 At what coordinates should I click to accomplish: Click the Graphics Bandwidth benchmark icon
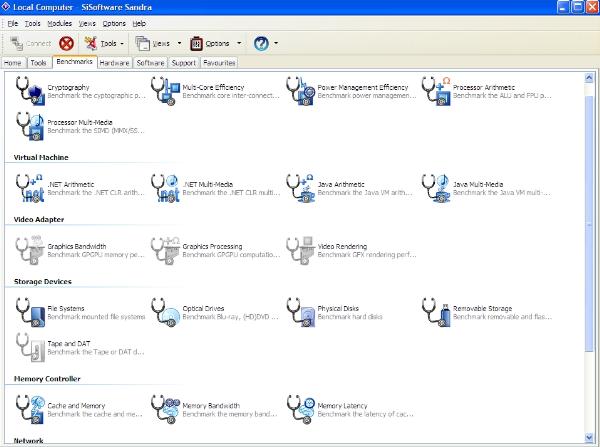tap(30, 250)
